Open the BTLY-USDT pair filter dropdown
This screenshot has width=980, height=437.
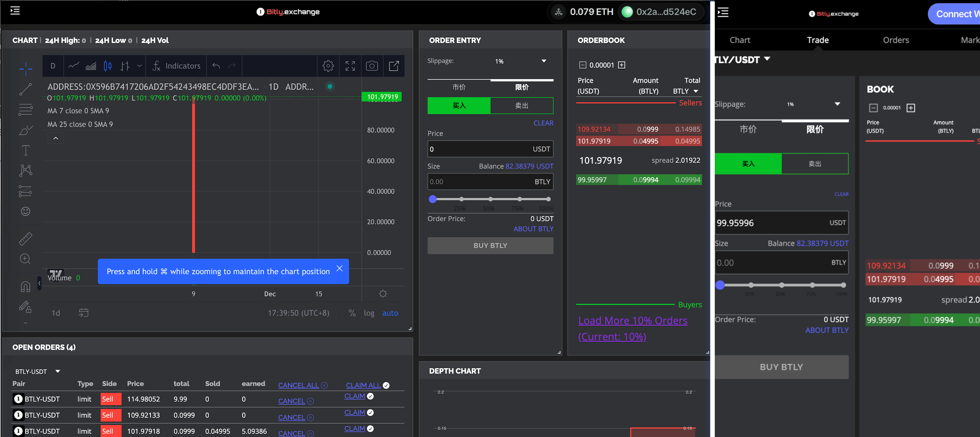point(38,371)
